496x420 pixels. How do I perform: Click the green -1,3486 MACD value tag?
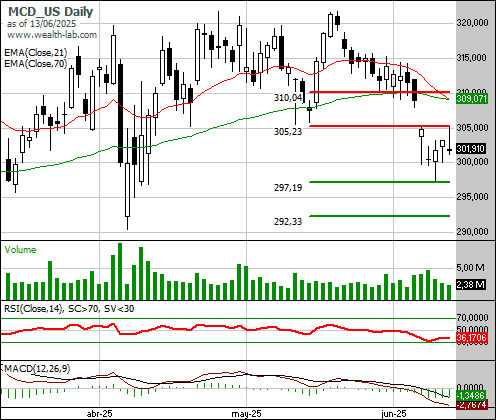(x=471, y=396)
